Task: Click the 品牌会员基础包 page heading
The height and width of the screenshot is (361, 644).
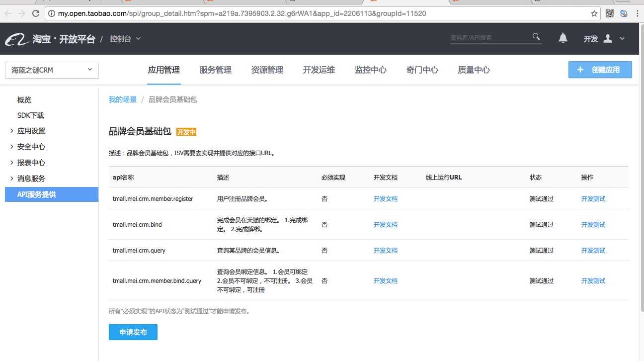Action: (140, 132)
